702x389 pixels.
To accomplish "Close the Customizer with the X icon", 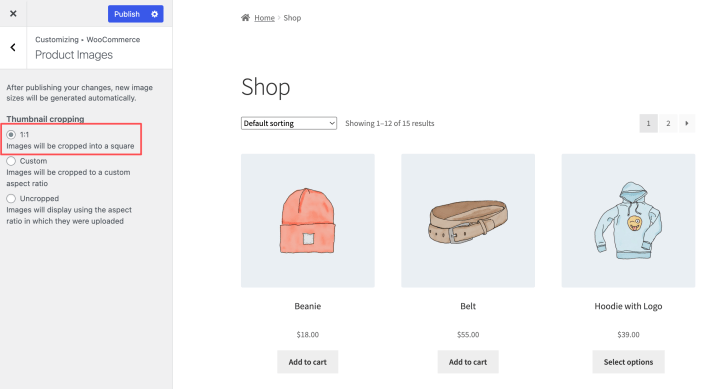I will [13, 13].
